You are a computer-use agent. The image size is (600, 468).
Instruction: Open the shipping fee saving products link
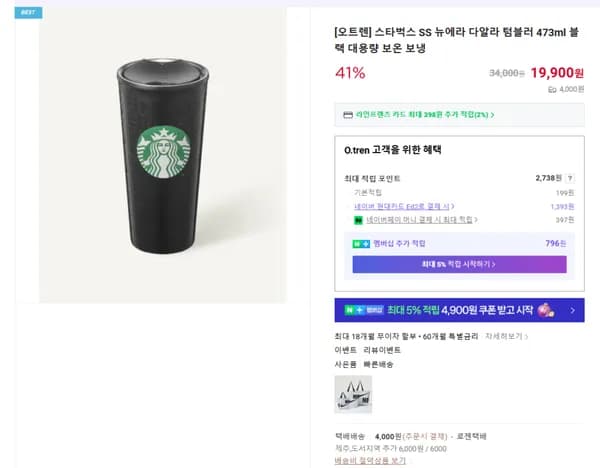coord(369,461)
